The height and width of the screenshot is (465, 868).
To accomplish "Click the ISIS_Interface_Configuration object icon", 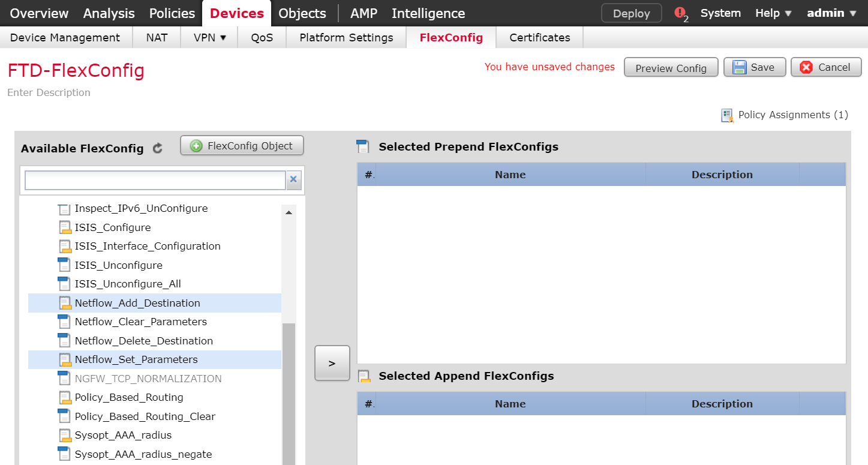I will pyautogui.click(x=64, y=247).
